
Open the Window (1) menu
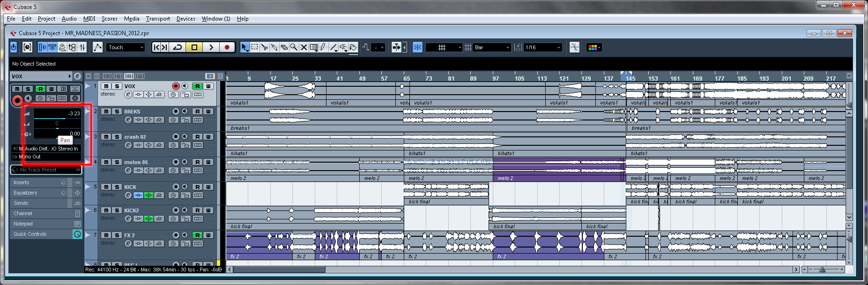(x=216, y=19)
